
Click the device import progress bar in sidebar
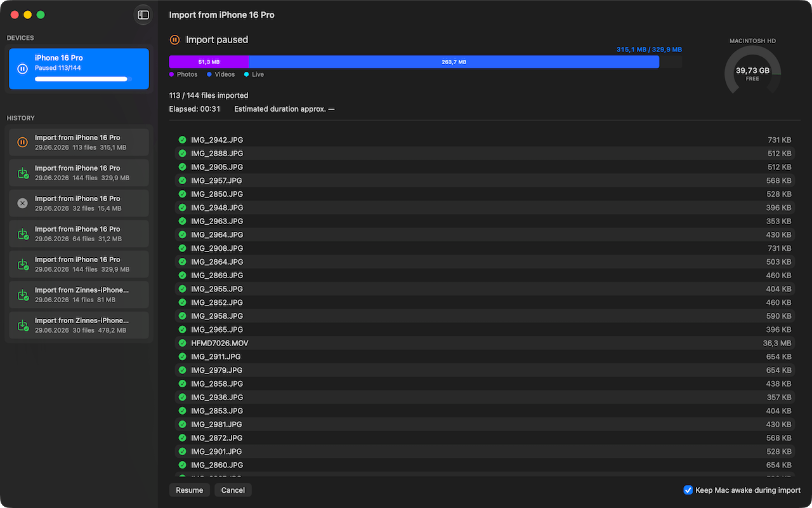click(83, 79)
